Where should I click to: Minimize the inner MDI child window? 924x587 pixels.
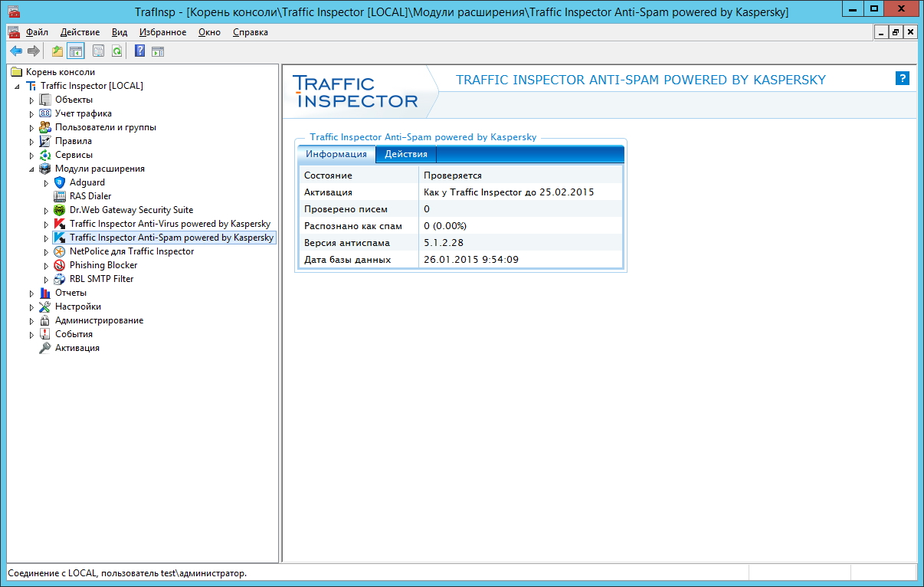pos(882,32)
